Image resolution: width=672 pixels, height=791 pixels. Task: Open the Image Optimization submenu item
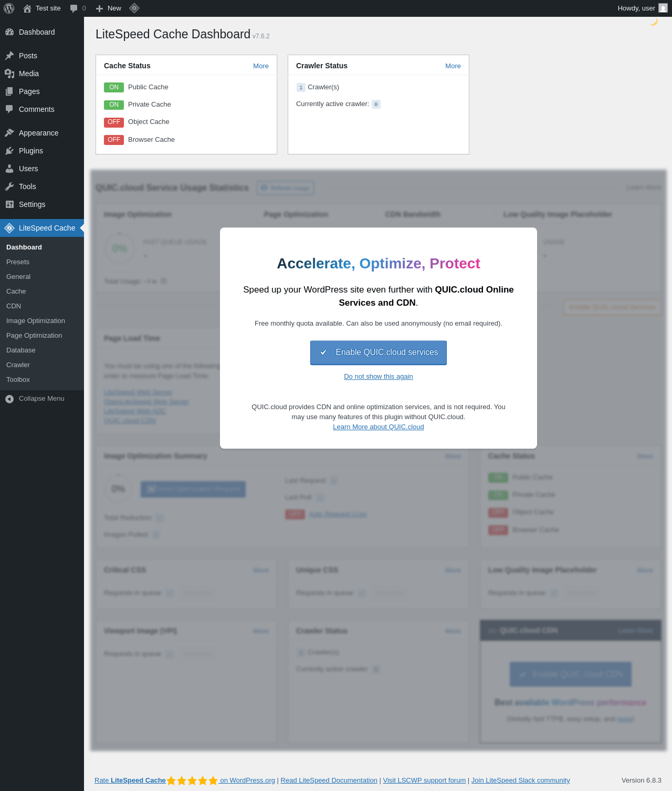point(36,321)
